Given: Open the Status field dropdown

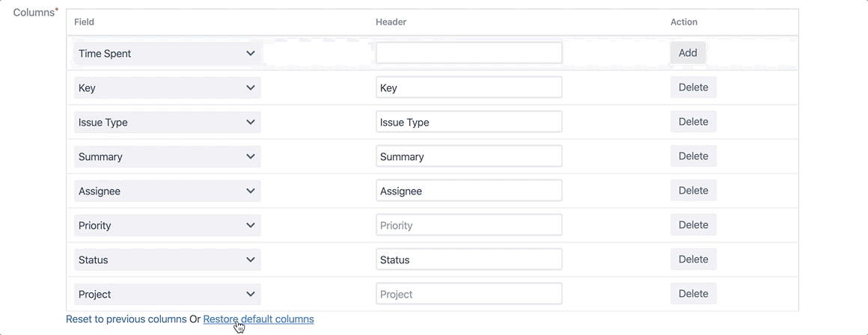Looking at the screenshot, I should (167, 259).
